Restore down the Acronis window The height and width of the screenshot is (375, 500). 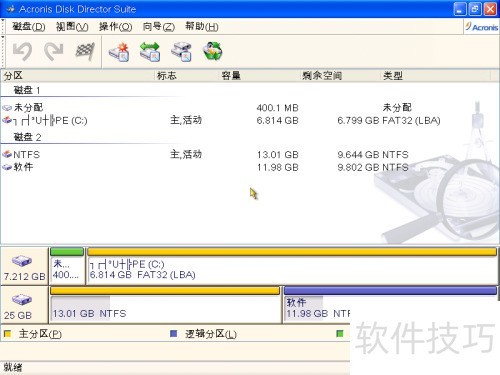(x=475, y=9)
